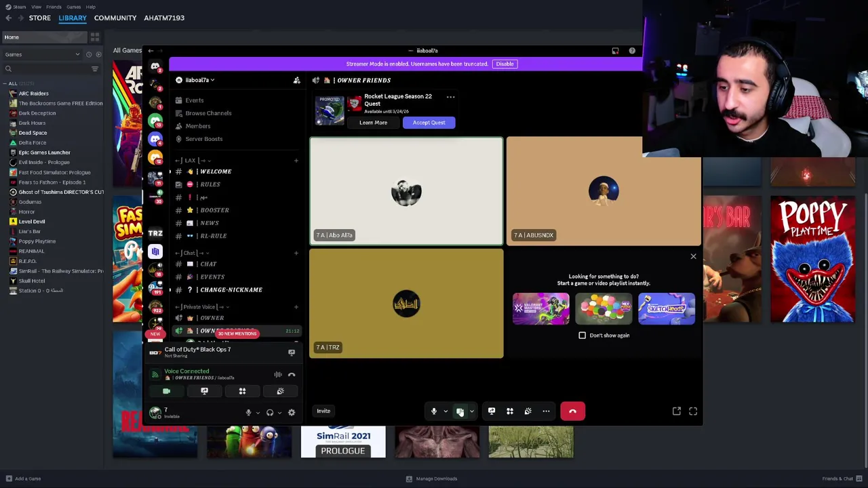The image size is (868, 488).
Task: Open camera options arrow in call bar
Action: [x=472, y=411]
